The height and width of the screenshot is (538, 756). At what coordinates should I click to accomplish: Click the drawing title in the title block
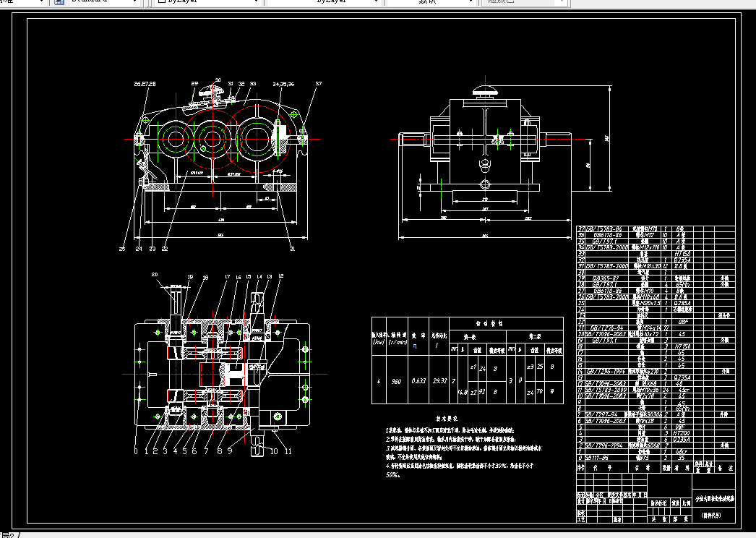[714, 499]
